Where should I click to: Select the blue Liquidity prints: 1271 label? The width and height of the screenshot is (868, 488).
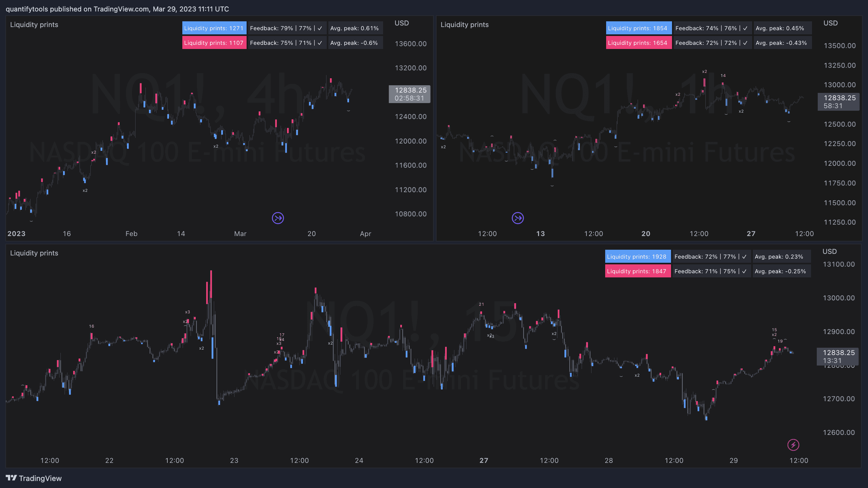214,28
